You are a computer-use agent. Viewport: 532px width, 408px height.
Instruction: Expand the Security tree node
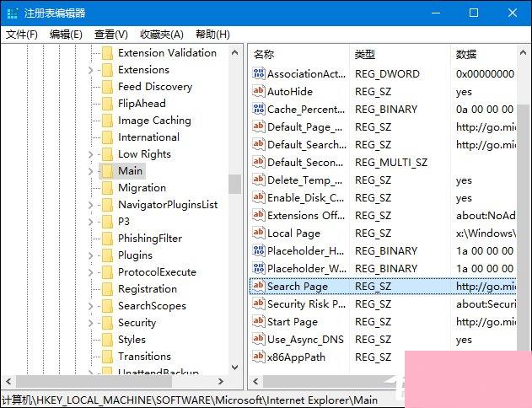[90, 323]
